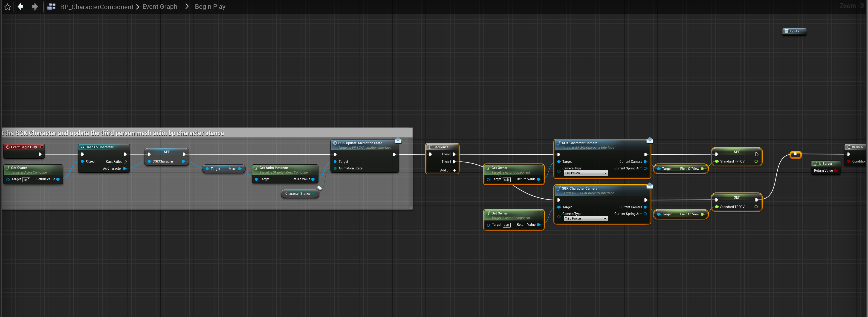Select the orange reroute node
Image resolution: width=868 pixels, height=317 pixels.
[x=795, y=154]
